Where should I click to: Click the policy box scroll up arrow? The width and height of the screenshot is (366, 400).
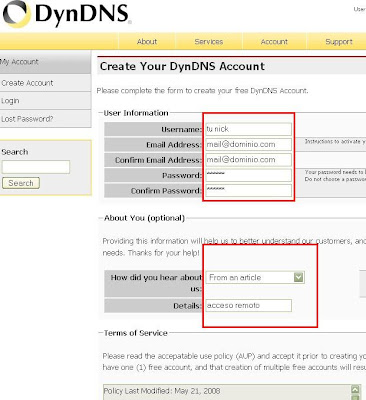coord(355,389)
